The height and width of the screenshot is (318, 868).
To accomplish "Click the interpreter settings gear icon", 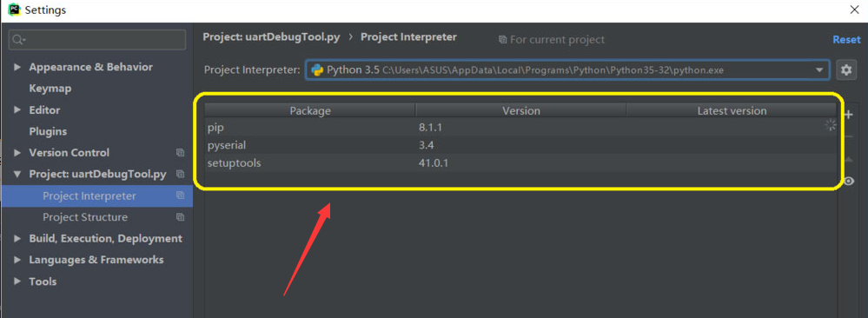I will [845, 70].
